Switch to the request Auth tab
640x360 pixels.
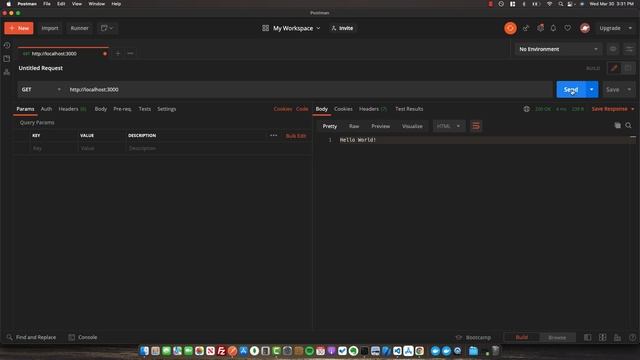46,109
